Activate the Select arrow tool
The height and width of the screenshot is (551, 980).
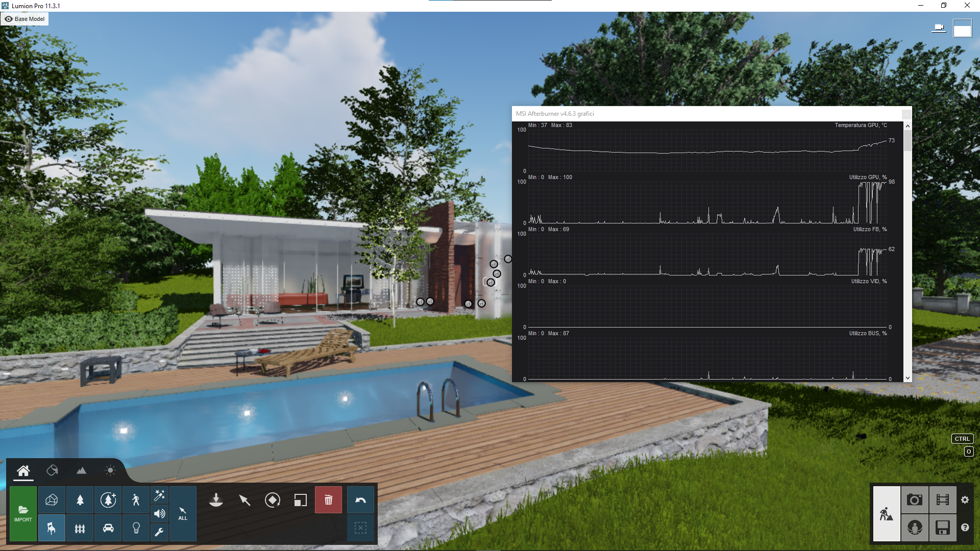tap(244, 500)
